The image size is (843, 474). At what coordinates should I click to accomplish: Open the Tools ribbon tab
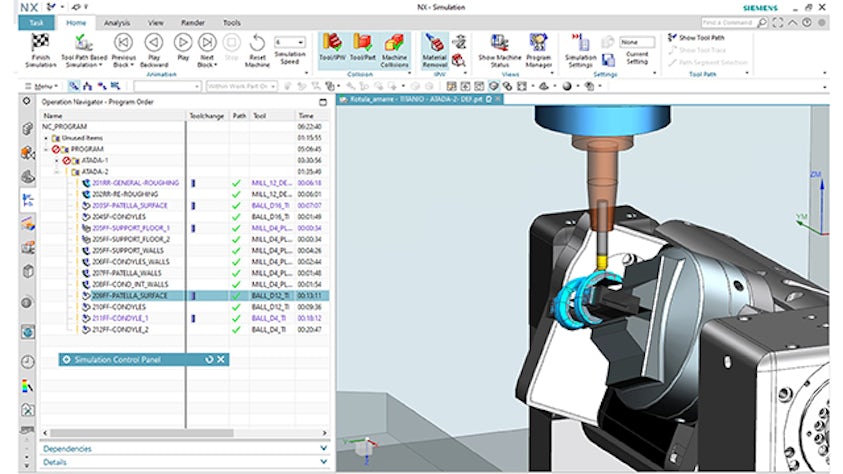pos(232,23)
